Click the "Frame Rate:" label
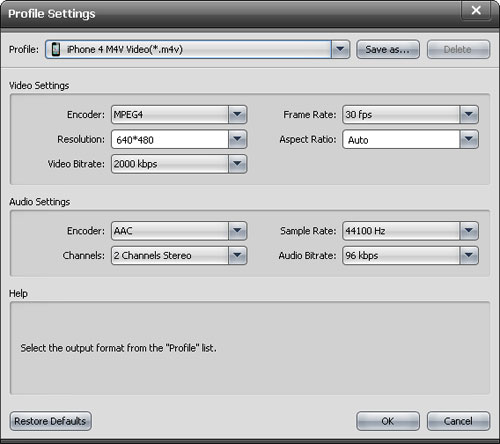Image resolution: width=500 pixels, height=444 pixels. 310,115
